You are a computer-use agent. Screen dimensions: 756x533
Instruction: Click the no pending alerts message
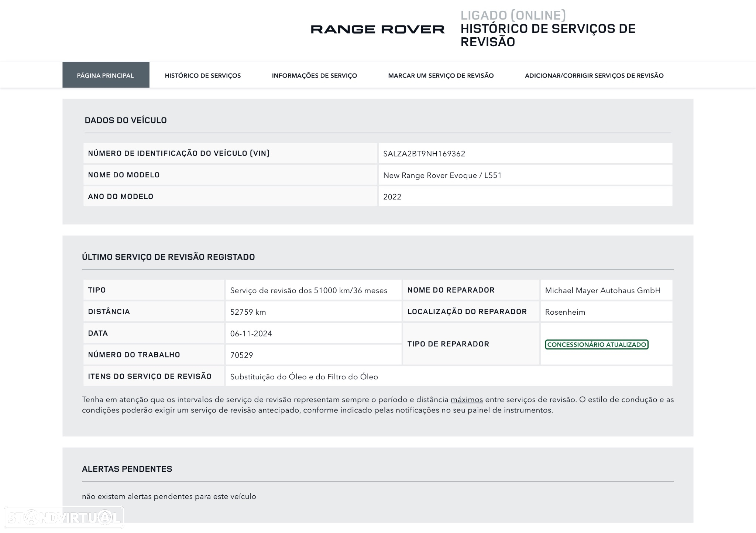tap(169, 496)
